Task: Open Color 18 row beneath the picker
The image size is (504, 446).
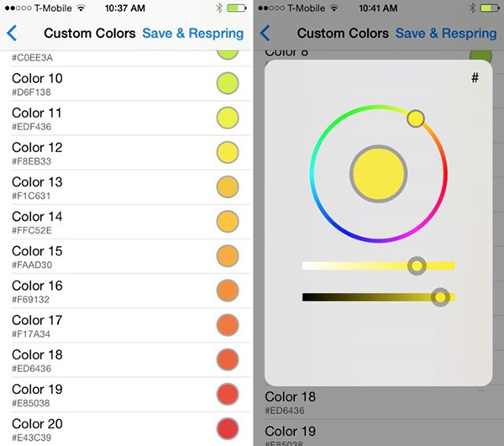Action: pyautogui.click(x=370, y=402)
